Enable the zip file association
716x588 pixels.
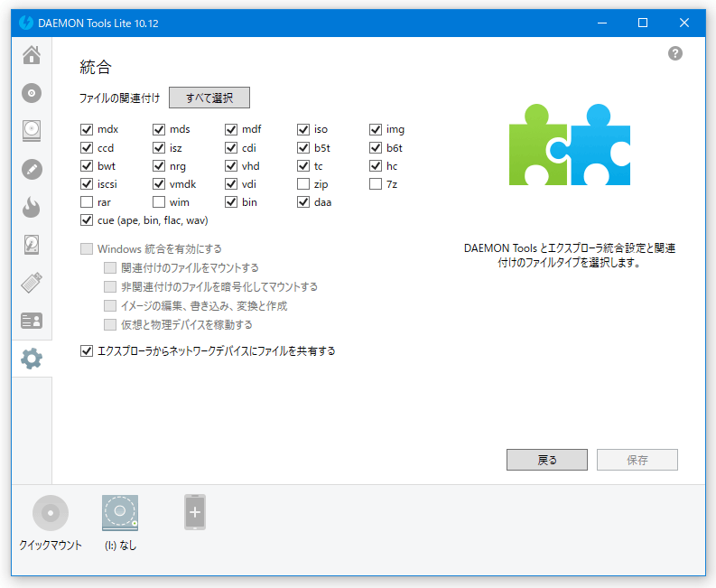click(x=303, y=184)
